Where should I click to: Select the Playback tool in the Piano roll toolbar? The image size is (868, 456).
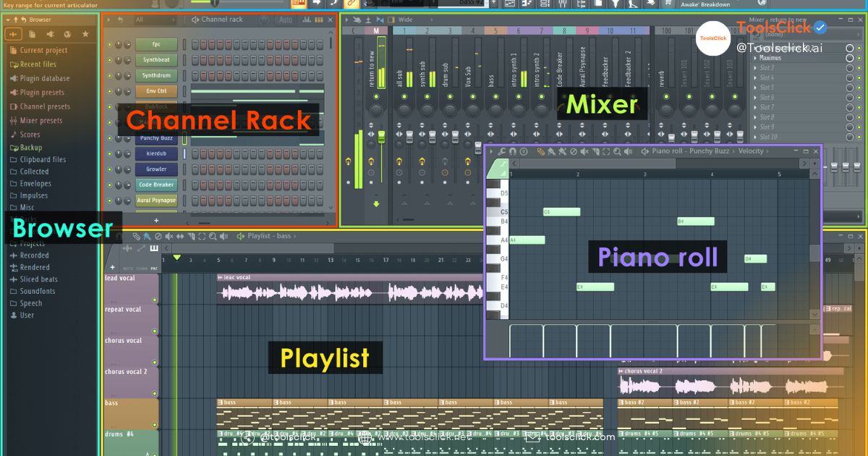click(x=628, y=151)
